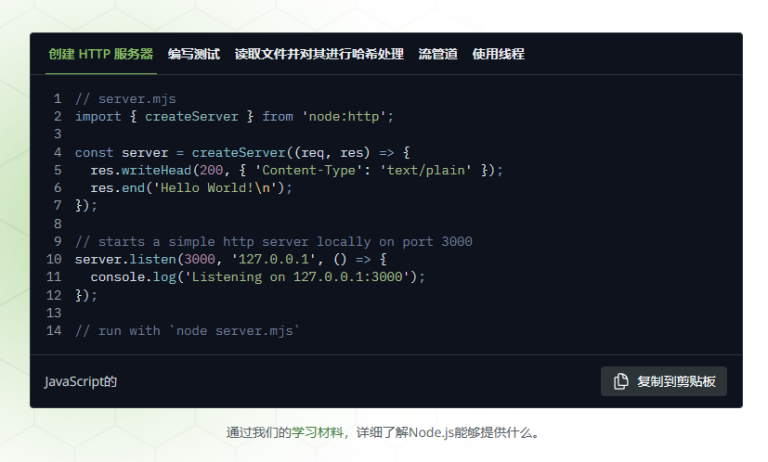This screenshot has height=462, width=768.
Task: Switch to the 流管道 tab
Action: 438,54
